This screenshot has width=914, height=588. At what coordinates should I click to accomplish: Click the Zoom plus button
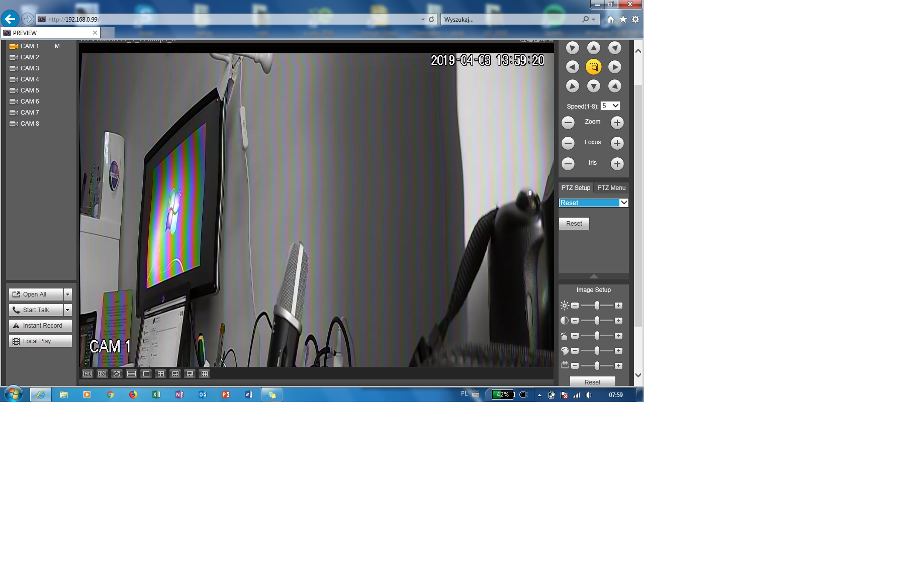tap(617, 123)
